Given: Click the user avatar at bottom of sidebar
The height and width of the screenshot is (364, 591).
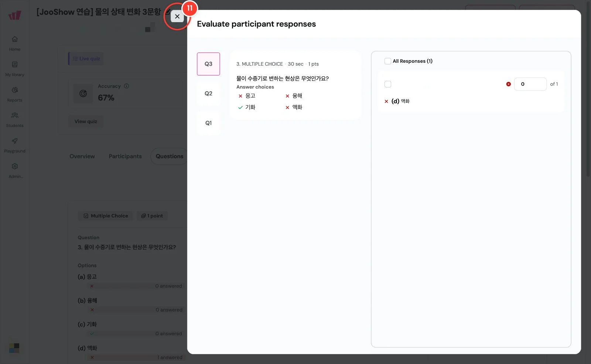Looking at the screenshot, I should pyautogui.click(x=14, y=348).
